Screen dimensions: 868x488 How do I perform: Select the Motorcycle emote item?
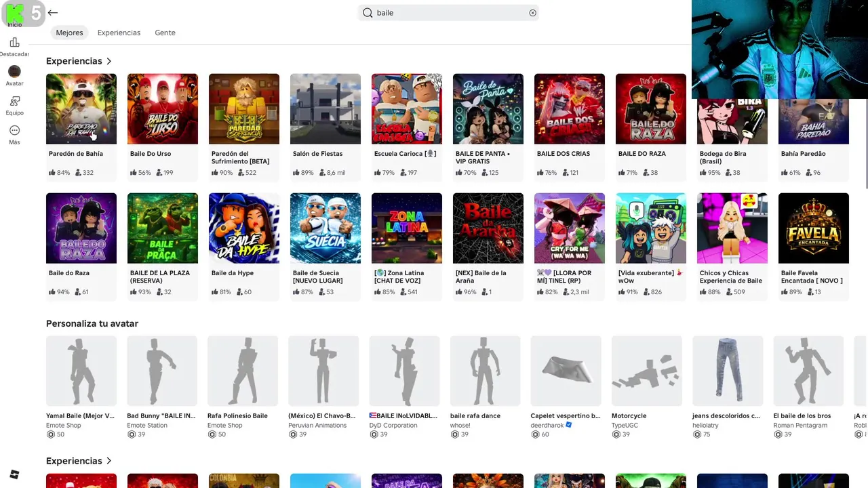(647, 371)
